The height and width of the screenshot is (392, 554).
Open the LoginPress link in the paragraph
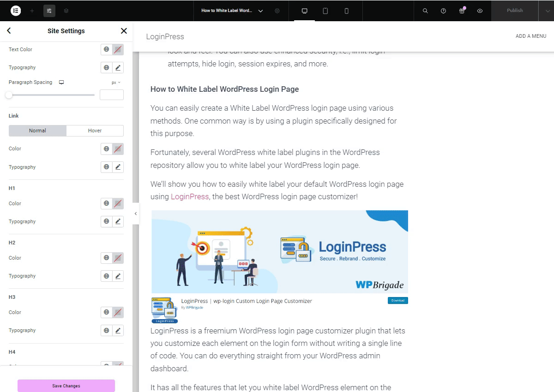pos(190,196)
